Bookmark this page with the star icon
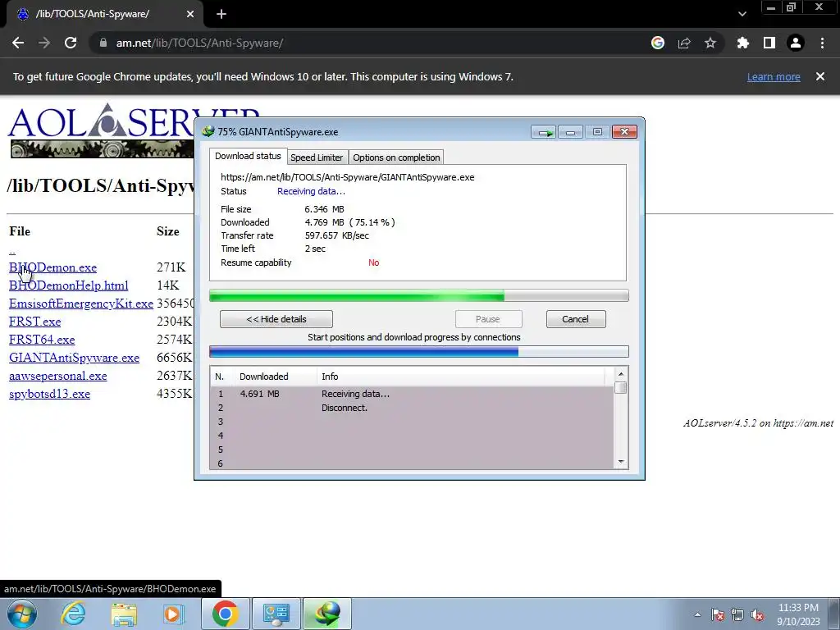This screenshot has height=630, width=840. click(710, 43)
